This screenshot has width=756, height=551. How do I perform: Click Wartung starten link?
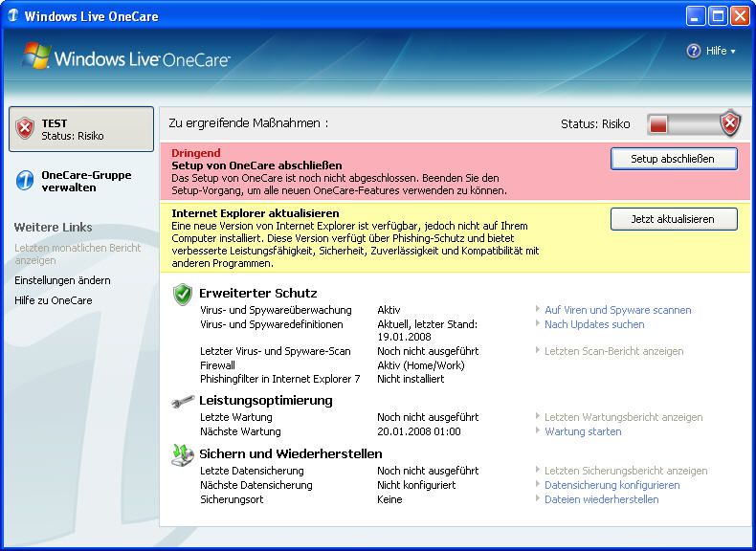[x=583, y=431]
